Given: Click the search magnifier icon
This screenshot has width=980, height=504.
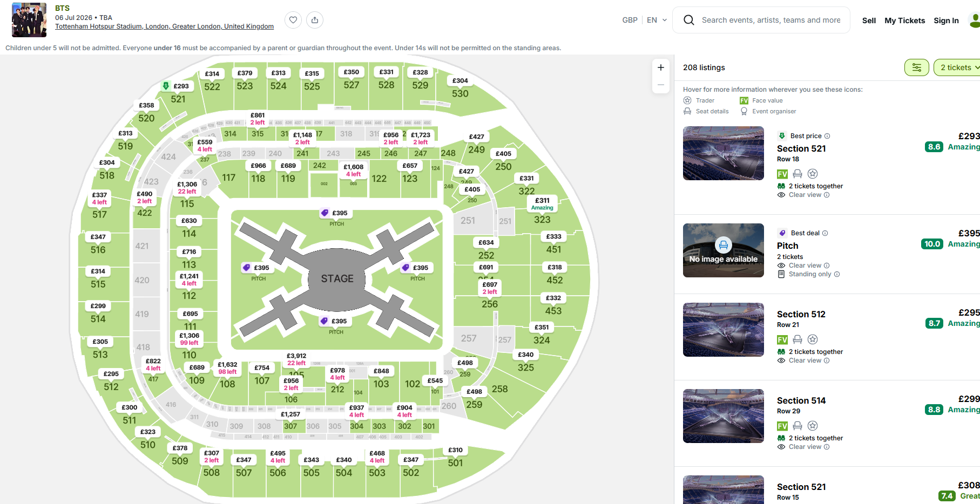Looking at the screenshot, I should coord(688,20).
